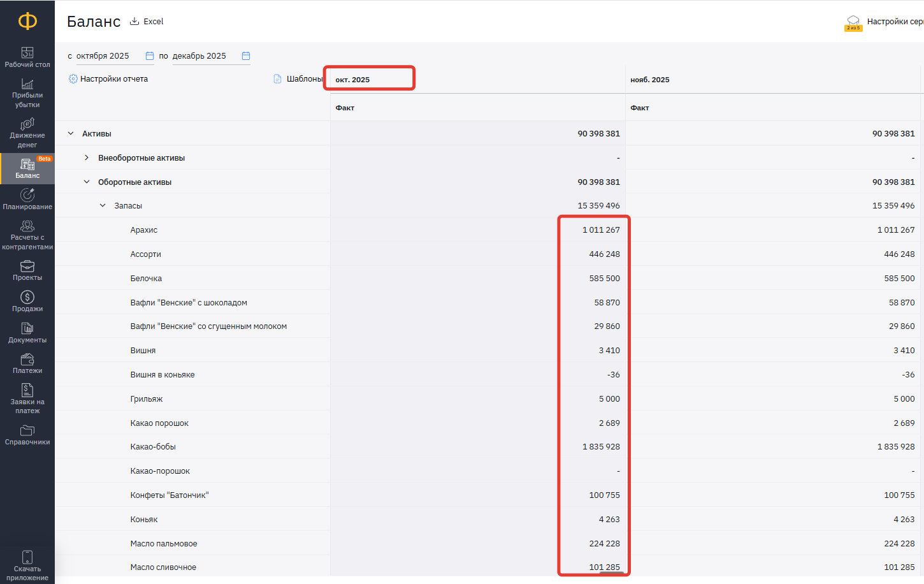
Task: Open Настройки отчета
Action: (x=108, y=79)
